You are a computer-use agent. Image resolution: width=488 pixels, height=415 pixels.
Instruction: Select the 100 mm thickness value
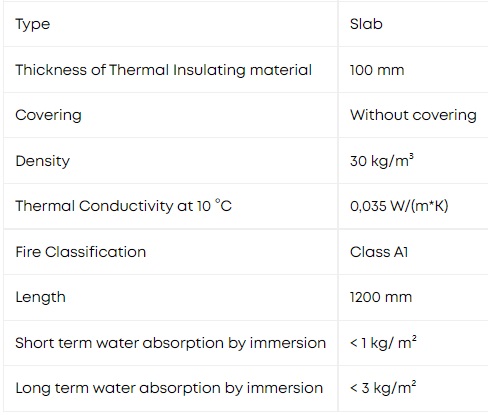tap(377, 70)
